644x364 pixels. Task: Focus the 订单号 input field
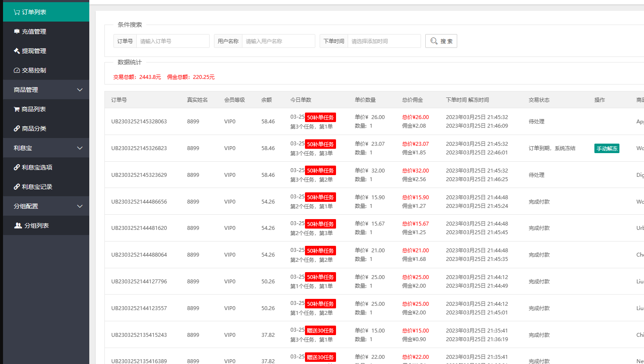click(173, 41)
